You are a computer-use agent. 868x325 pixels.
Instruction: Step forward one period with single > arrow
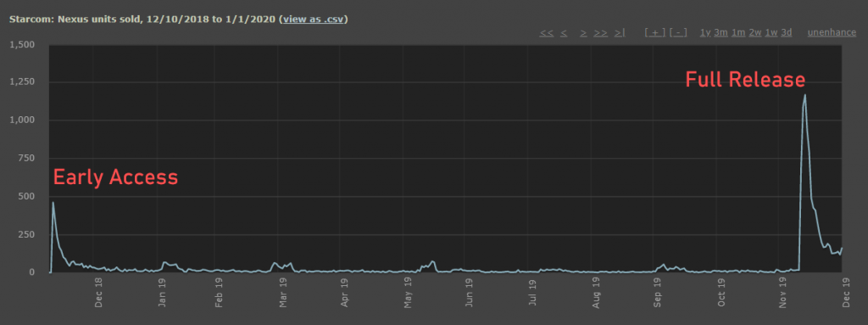coord(583,33)
